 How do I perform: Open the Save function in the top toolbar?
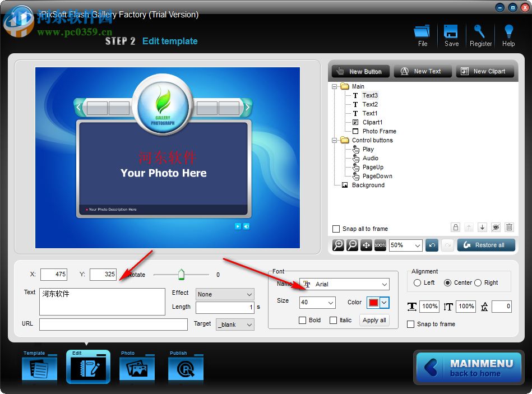[451, 34]
